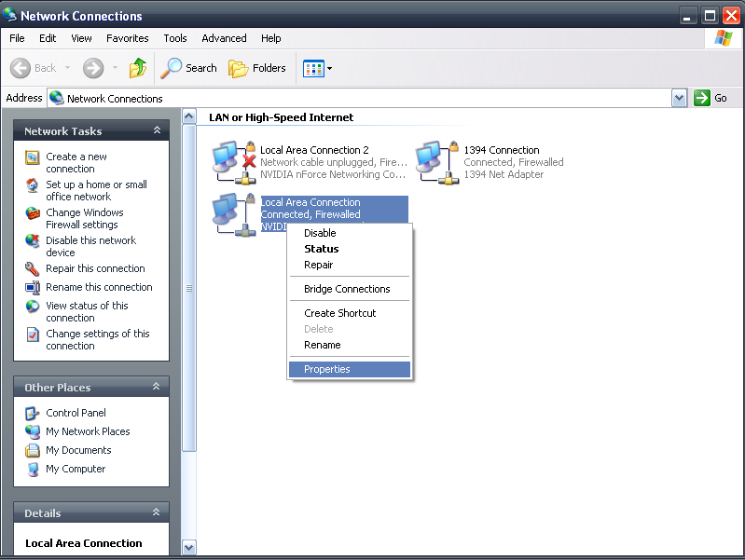Open Search from the toolbar

189,68
